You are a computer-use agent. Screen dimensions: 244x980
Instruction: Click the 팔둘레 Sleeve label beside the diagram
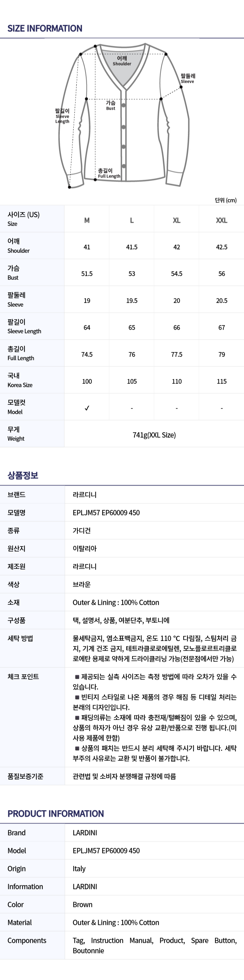(188, 78)
